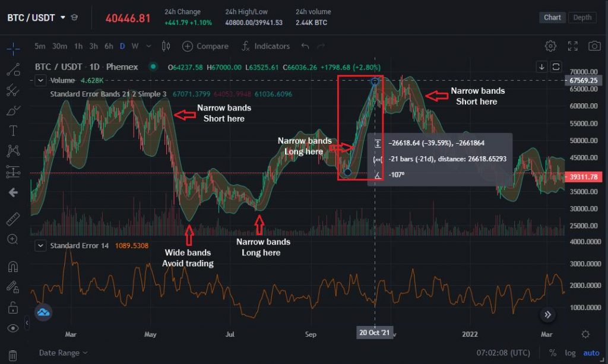Switch to the Depth tab
The image size is (608, 364).
click(x=582, y=17)
